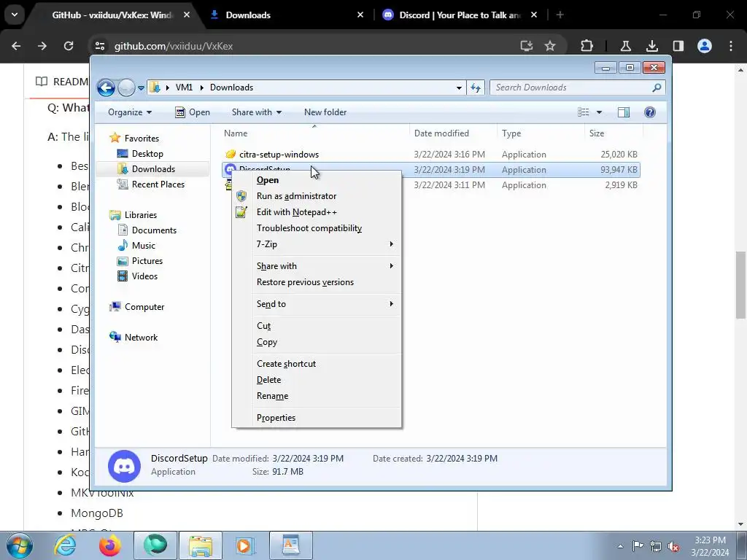Open recent locations dropdown arrow beside Forward
747x560 pixels.
[141, 88]
